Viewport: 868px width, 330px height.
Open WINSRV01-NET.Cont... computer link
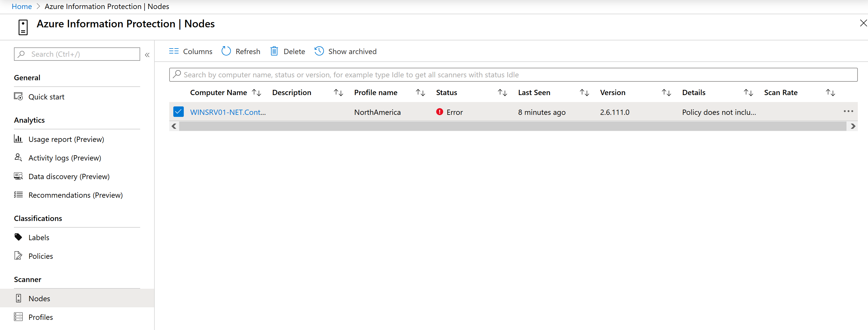[228, 112]
